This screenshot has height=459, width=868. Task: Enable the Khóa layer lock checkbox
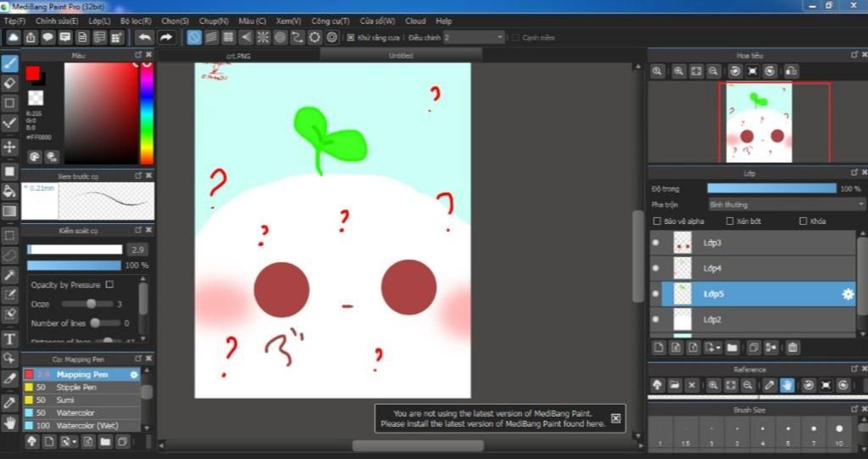tap(804, 221)
